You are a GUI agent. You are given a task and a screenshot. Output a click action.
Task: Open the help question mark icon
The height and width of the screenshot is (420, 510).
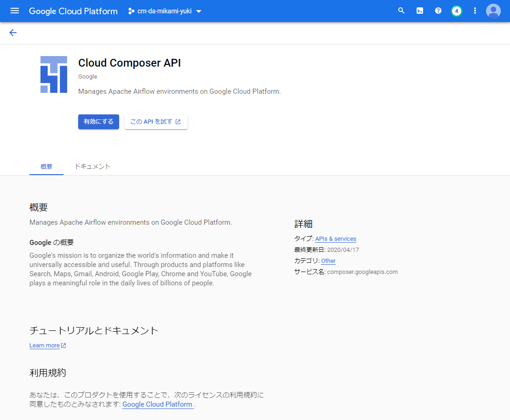[x=438, y=11]
